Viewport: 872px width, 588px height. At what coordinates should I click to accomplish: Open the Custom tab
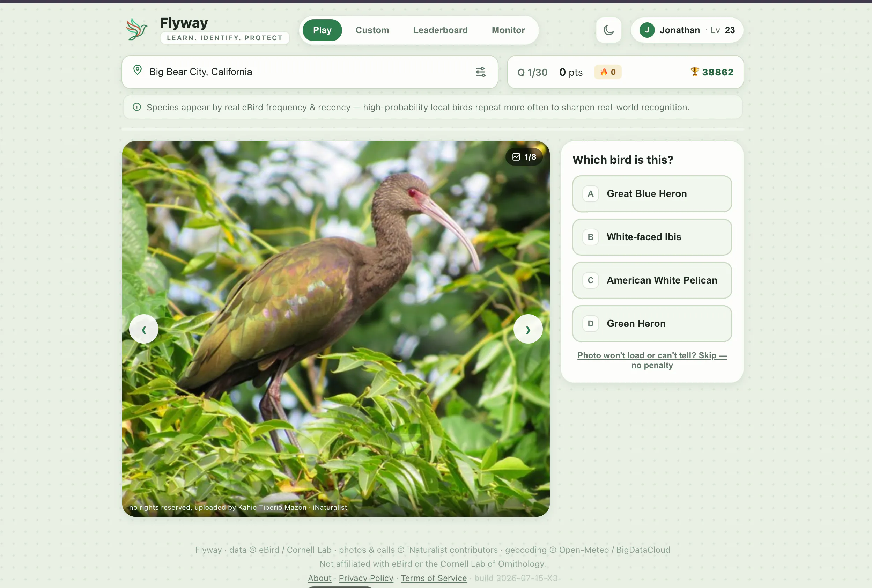coord(372,30)
